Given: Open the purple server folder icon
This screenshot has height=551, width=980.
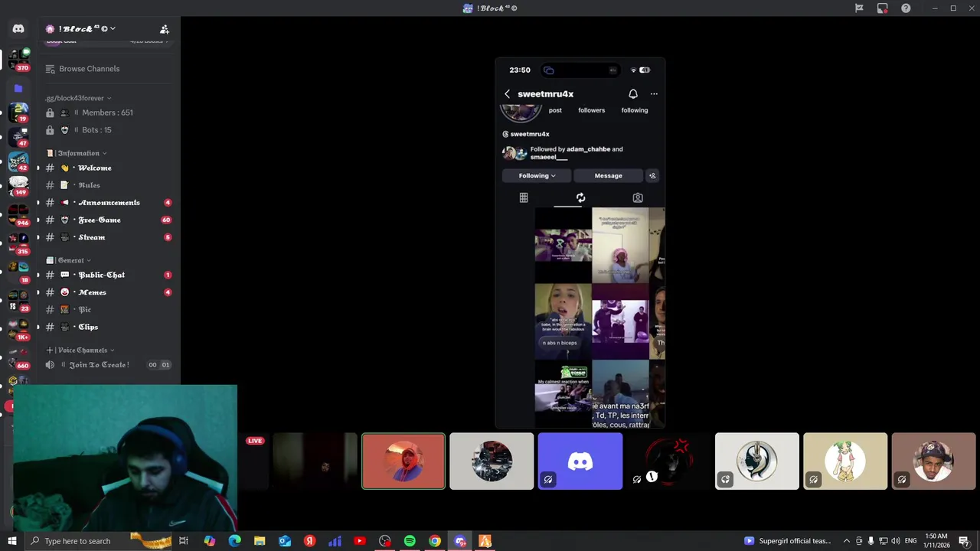Looking at the screenshot, I should click(18, 88).
